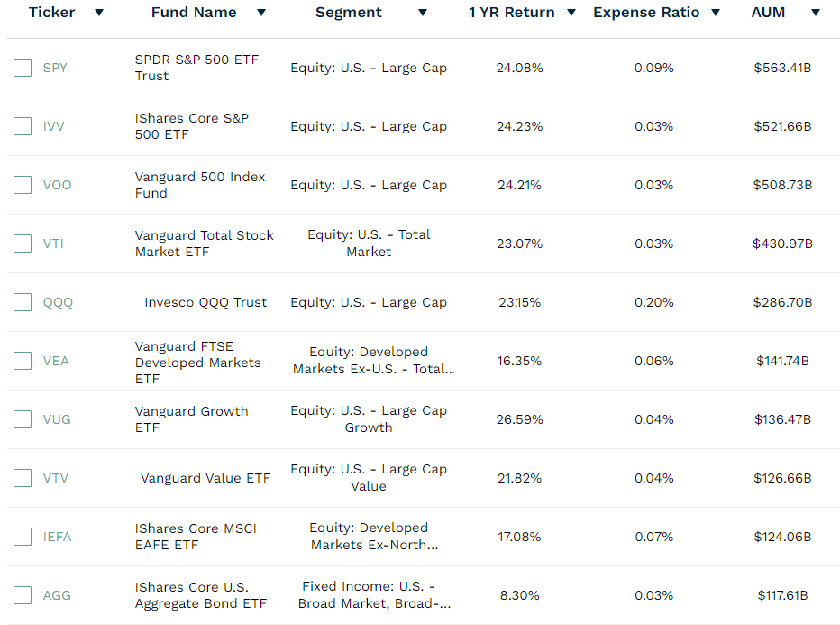Expand the Fund Name column dropdown arrow
This screenshot has height=625, width=840.
pos(261,13)
